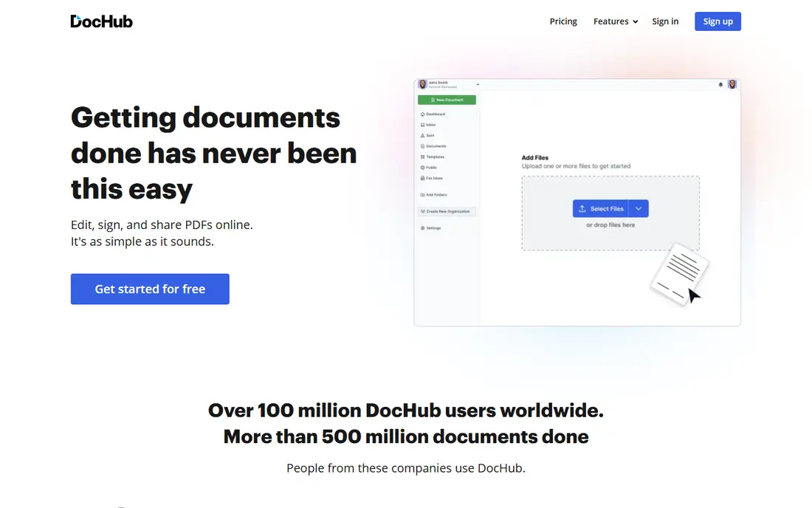Open the Fax Inbox item in the preview sidebar
The width and height of the screenshot is (812, 508).
pos(431,178)
